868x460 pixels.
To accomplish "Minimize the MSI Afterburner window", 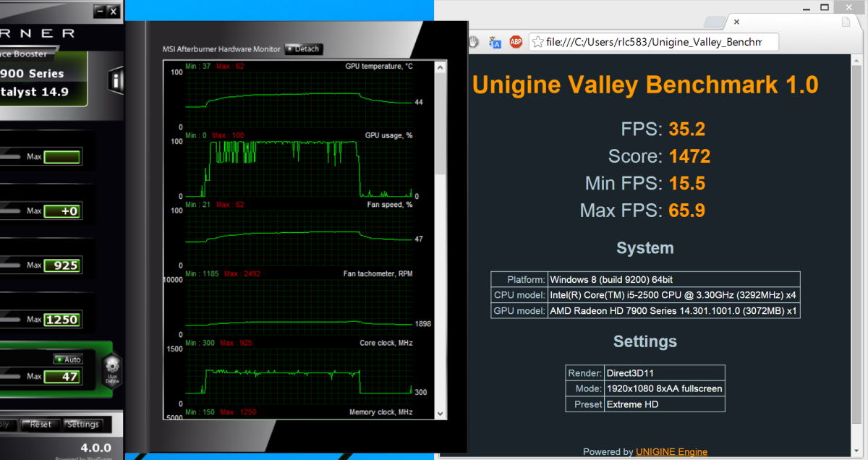I will (x=100, y=11).
